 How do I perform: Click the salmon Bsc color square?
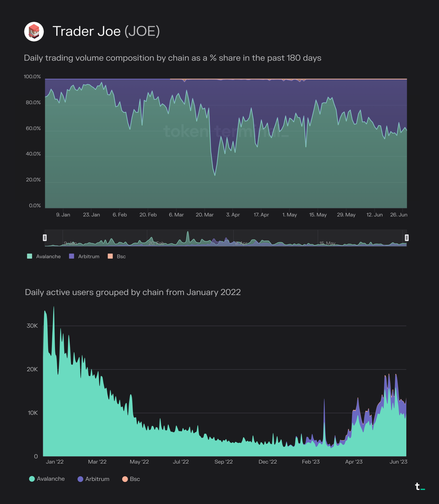coord(110,256)
